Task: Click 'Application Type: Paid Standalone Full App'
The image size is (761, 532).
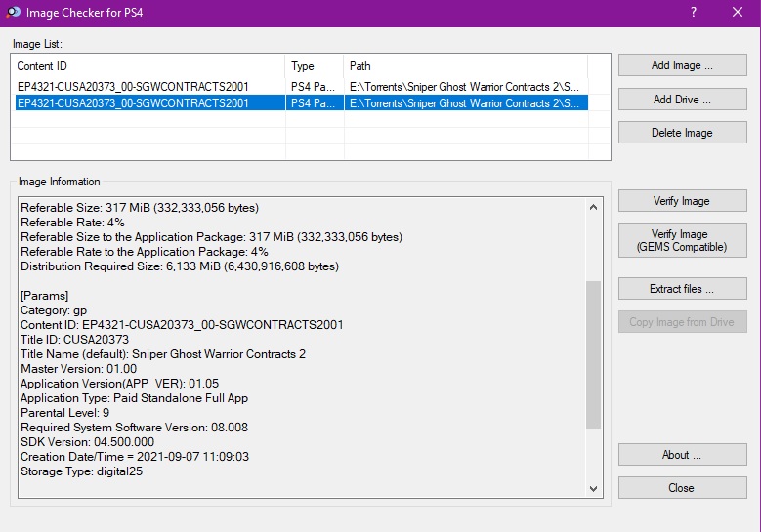Action: (x=135, y=397)
